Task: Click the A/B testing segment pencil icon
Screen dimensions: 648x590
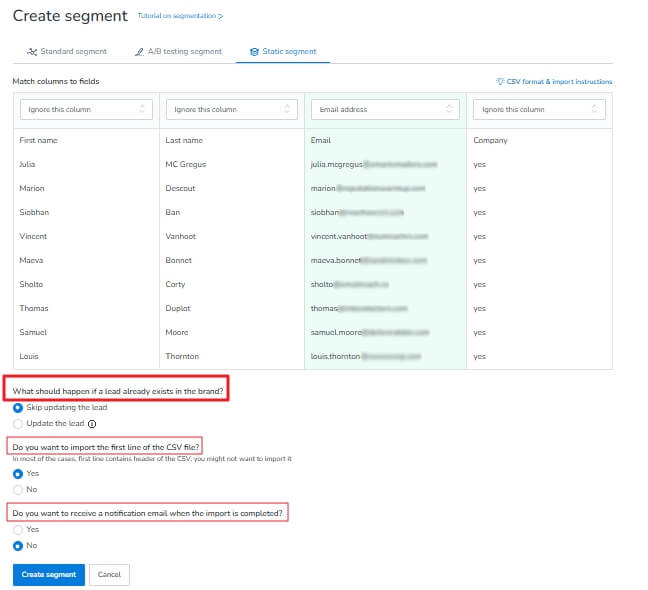Action: coord(139,51)
